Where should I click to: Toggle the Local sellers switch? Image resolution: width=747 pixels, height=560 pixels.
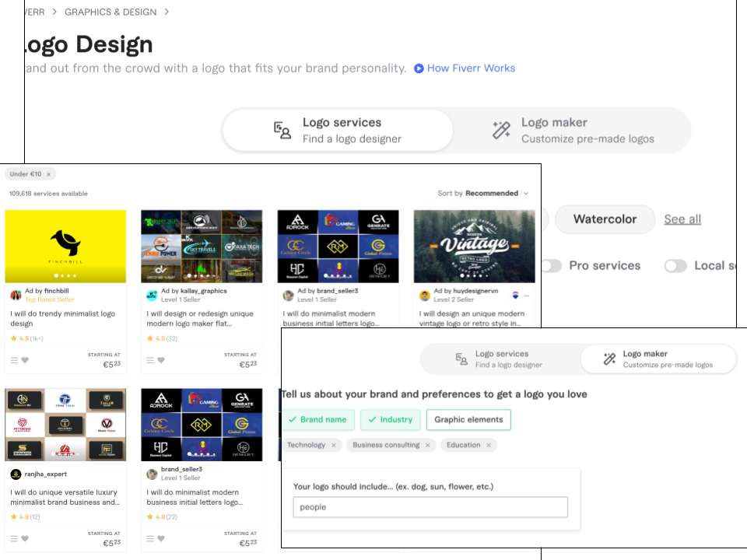pos(675,266)
